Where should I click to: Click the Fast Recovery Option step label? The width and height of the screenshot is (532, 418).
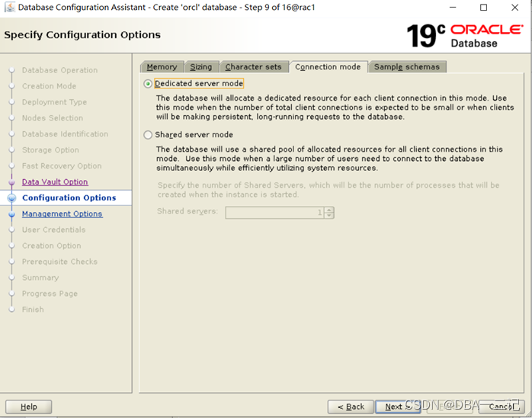click(x=62, y=166)
